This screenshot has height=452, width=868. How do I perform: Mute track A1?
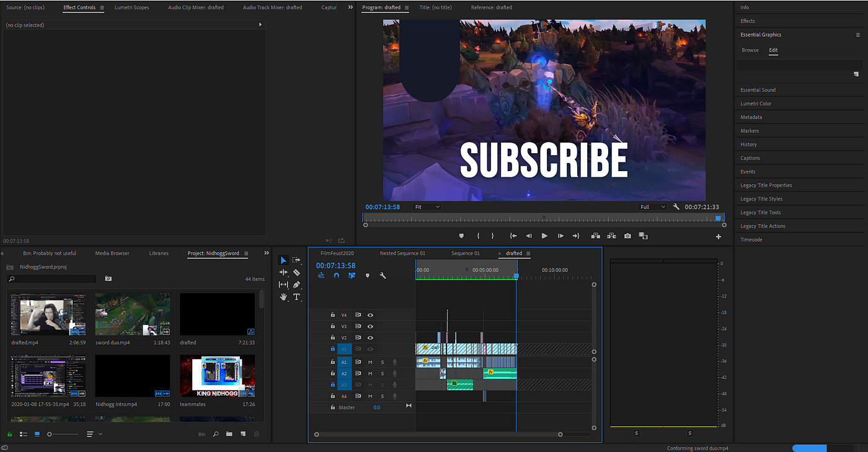coord(370,362)
